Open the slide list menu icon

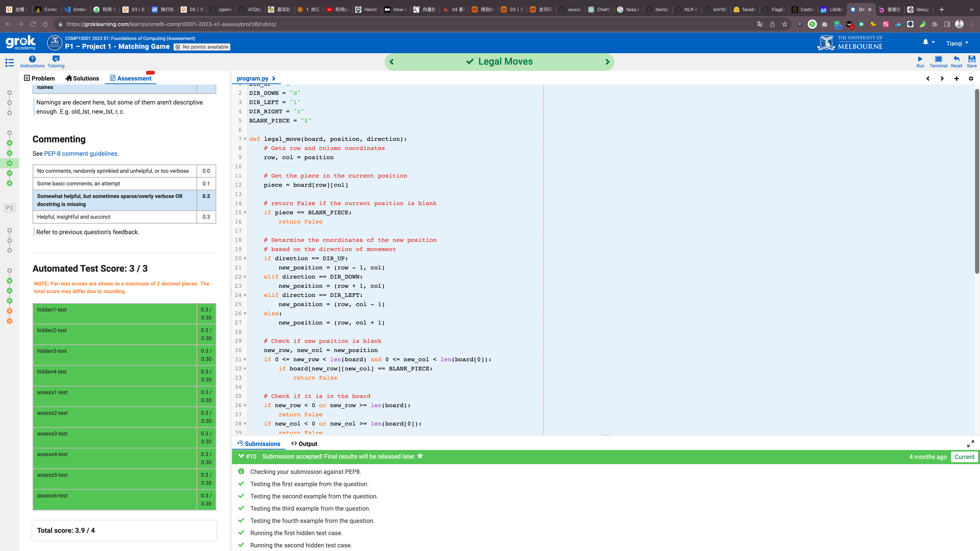point(10,62)
